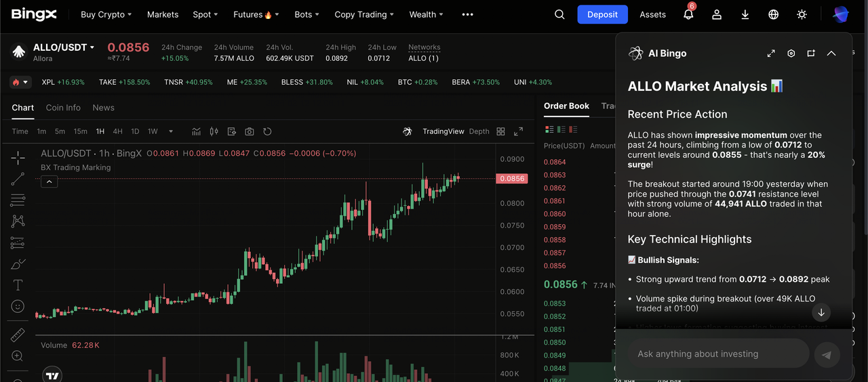Click the candlestick chart style icon

click(x=214, y=131)
